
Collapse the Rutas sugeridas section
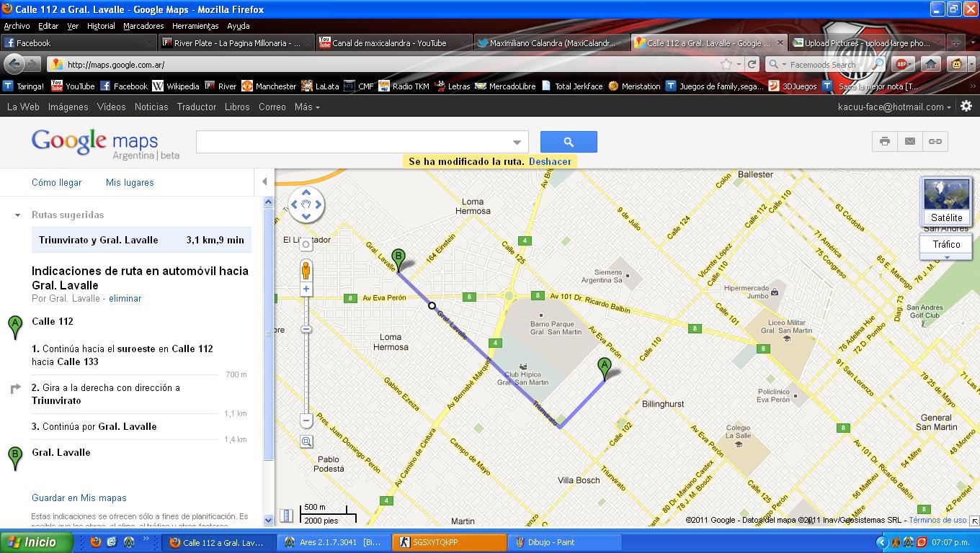pyautogui.click(x=17, y=215)
